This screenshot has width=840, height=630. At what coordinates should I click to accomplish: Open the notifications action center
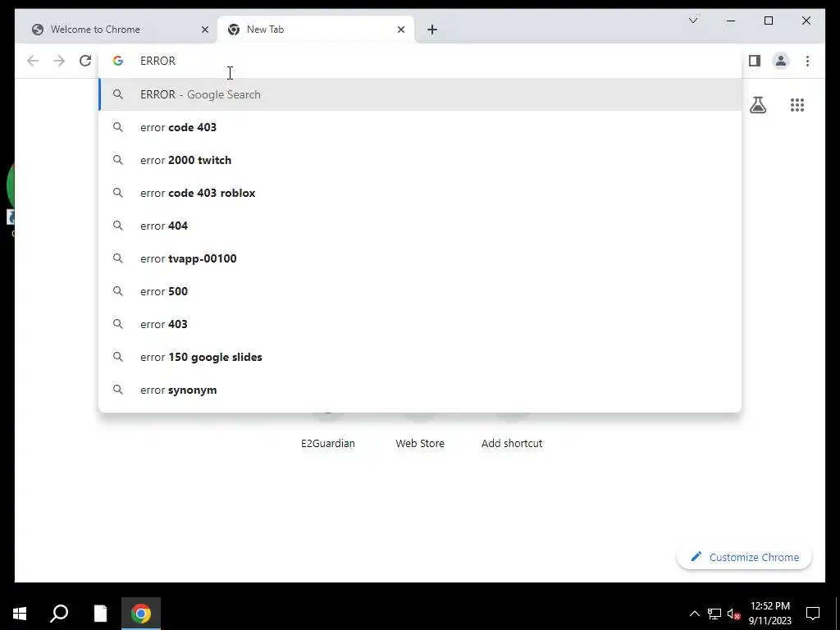click(x=813, y=614)
